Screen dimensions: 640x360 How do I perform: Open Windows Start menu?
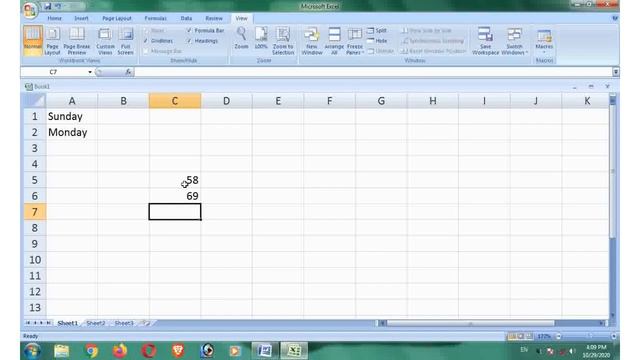32,351
